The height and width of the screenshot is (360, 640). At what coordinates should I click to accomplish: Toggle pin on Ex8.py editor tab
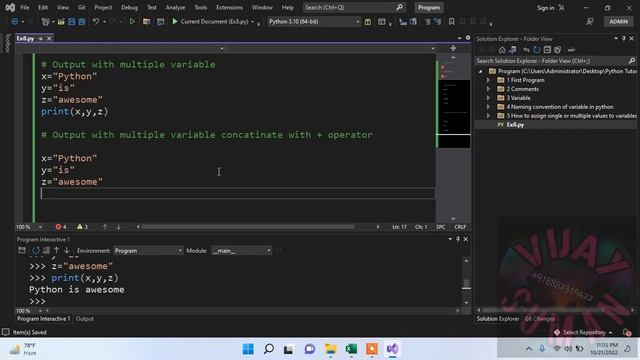click(x=41, y=38)
